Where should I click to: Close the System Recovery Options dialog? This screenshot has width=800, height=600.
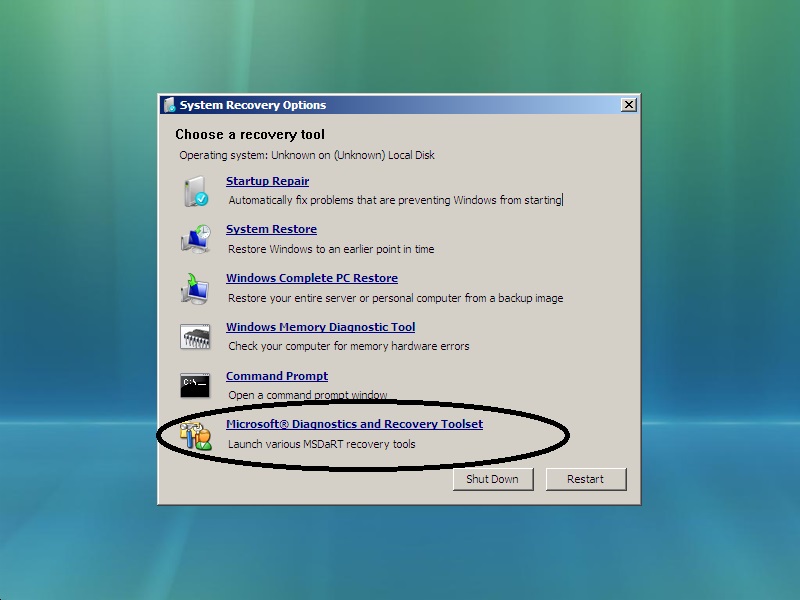coord(629,105)
